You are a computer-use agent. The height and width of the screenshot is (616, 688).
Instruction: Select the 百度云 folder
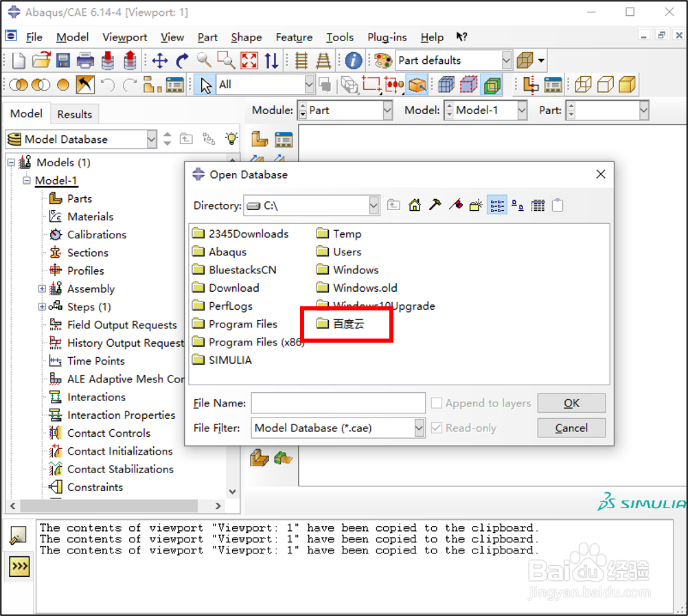tap(340, 324)
